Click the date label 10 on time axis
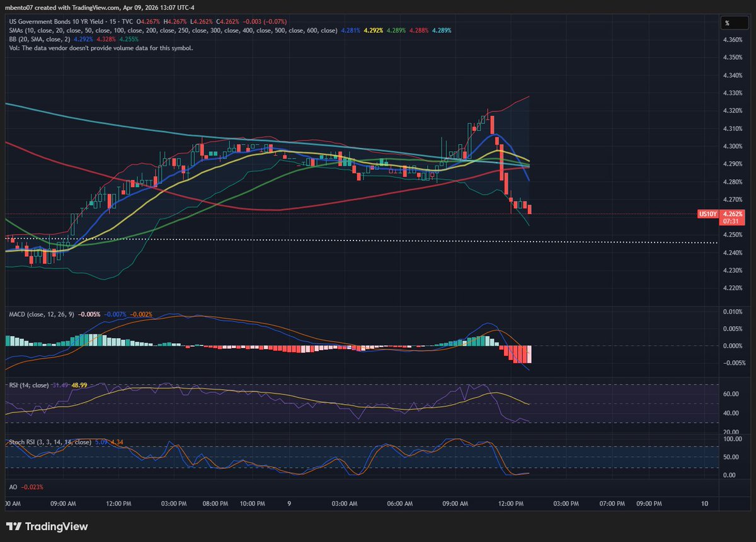 click(x=704, y=504)
